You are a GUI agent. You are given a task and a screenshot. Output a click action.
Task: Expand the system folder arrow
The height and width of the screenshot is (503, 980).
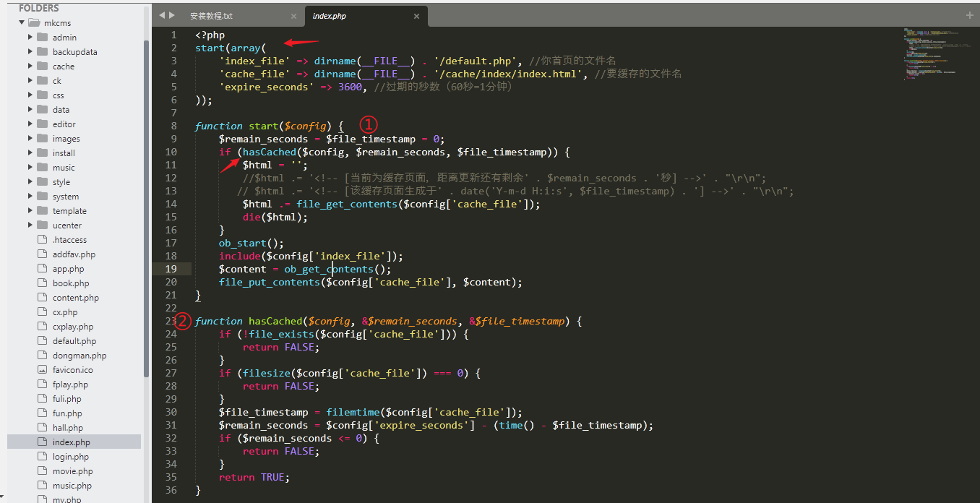(30, 197)
